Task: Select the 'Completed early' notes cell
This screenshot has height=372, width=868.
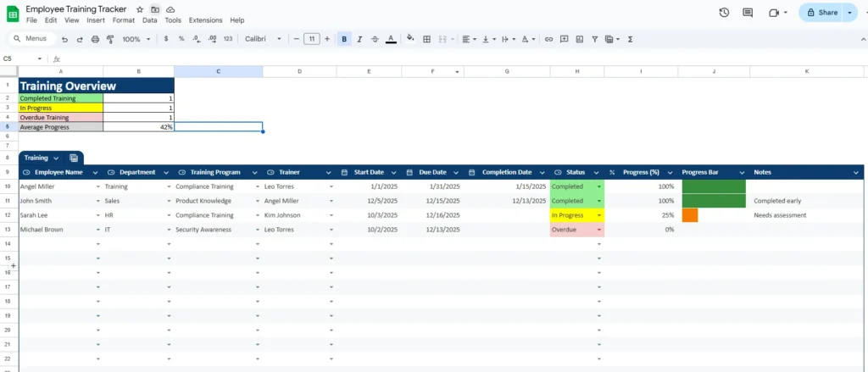Action: pos(807,201)
